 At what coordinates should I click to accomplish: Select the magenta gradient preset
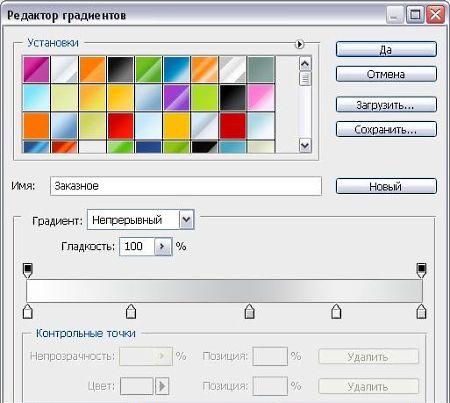click(36, 69)
